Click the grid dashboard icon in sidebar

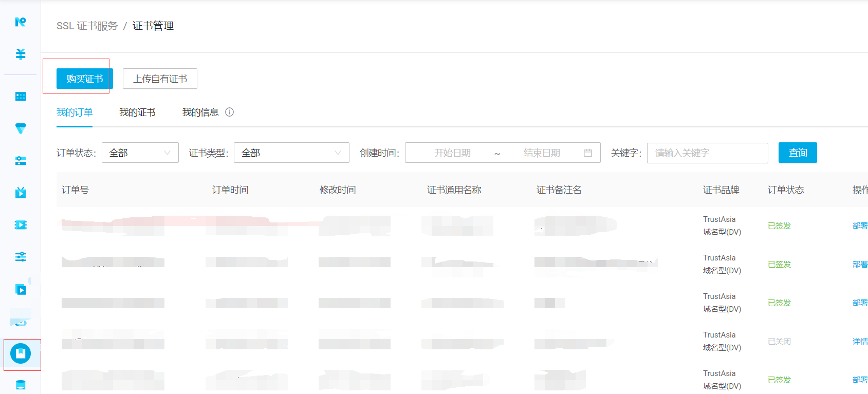point(21,97)
